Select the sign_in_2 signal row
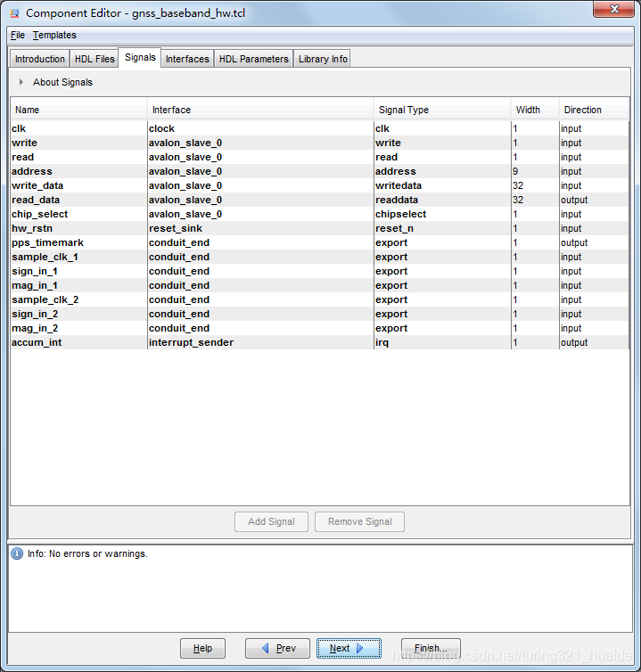641x672 pixels. coord(320,314)
